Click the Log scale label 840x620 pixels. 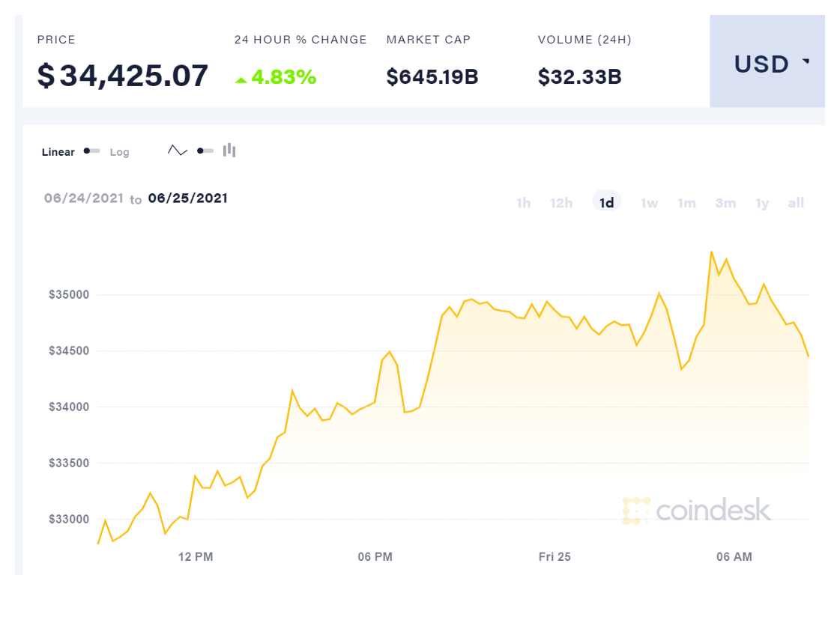point(119,152)
